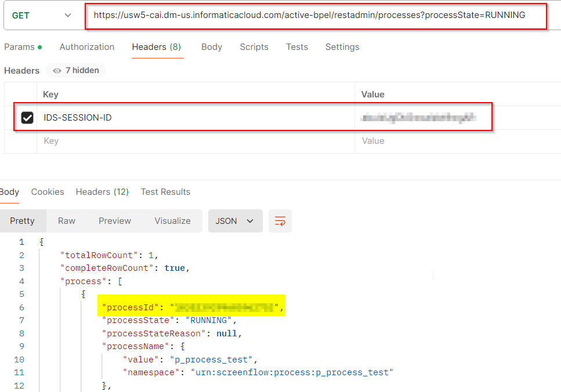Image resolution: width=561 pixels, height=392 pixels.
Task: Open the response Headers (12) tab
Action: click(102, 192)
